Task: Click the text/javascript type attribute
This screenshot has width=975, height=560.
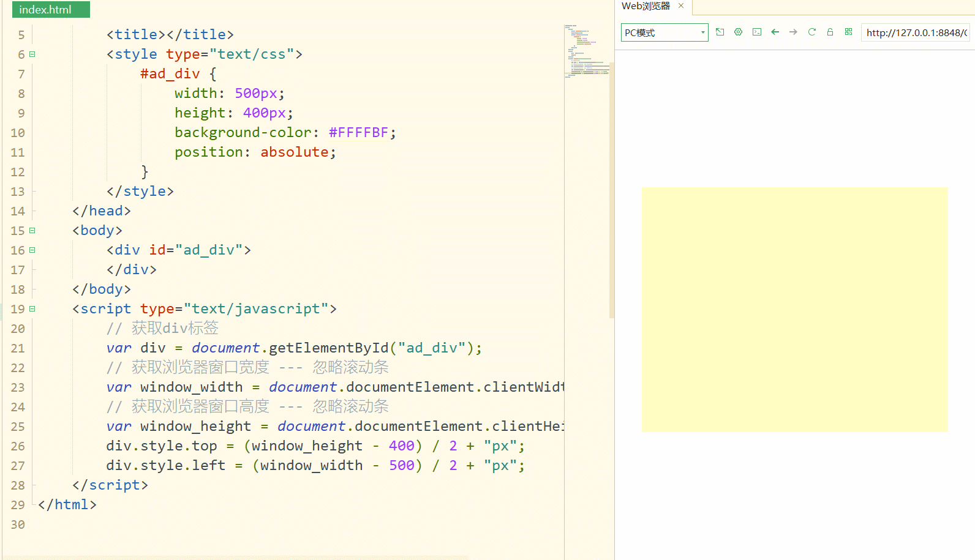Action: (235, 308)
